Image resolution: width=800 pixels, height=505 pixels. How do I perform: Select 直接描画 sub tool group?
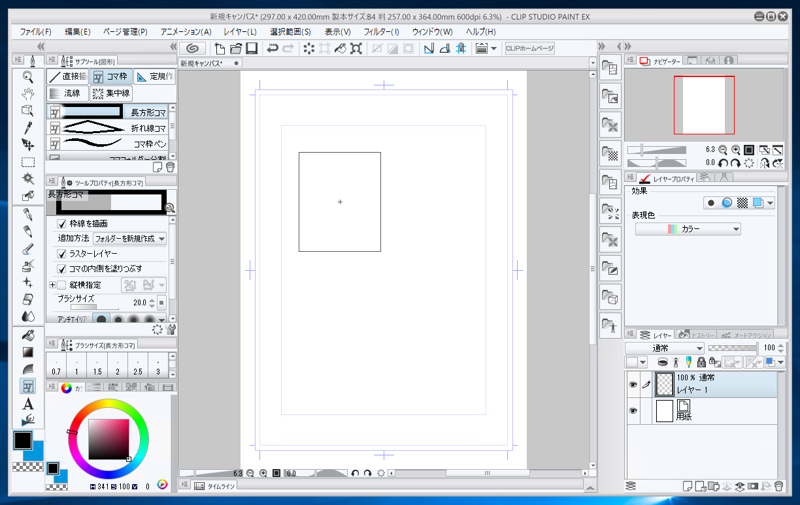click(x=68, y=77)
